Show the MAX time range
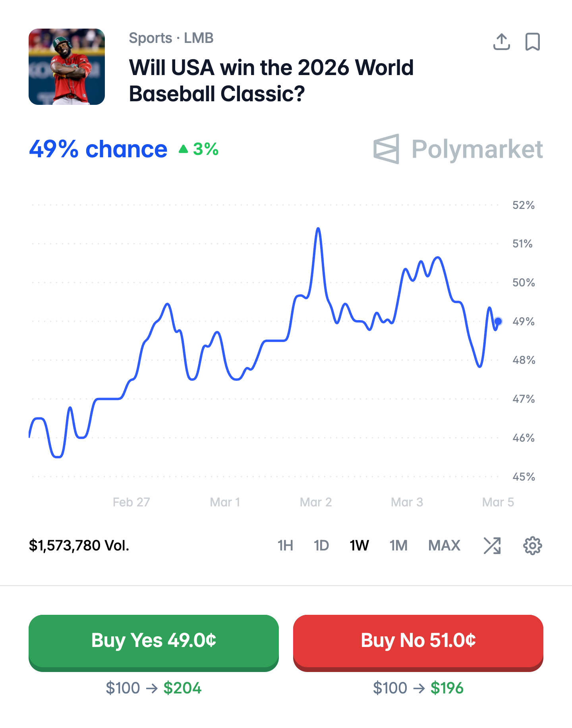Image resolution: width=572 pixels, height=728 pixels. pyautogui.click(x=444, y=545)
